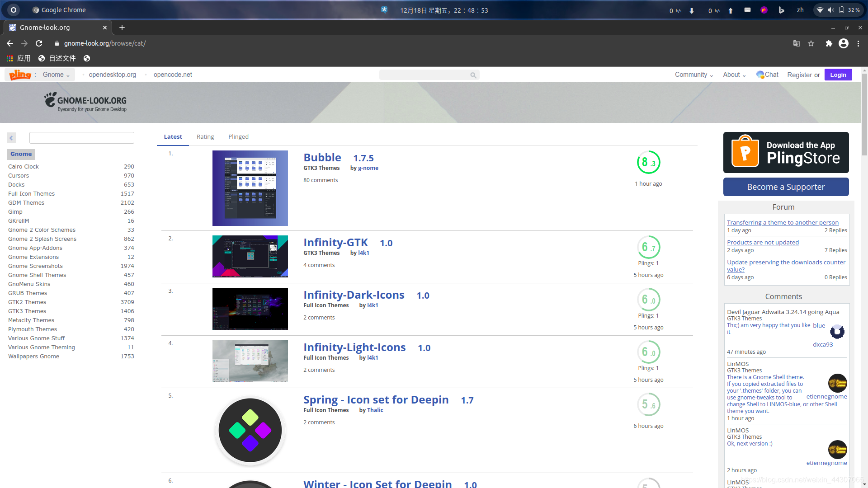Click the Pling logo icon
Image resolution: width=868 pixels, height=488 pixels.
coord(20,75)
